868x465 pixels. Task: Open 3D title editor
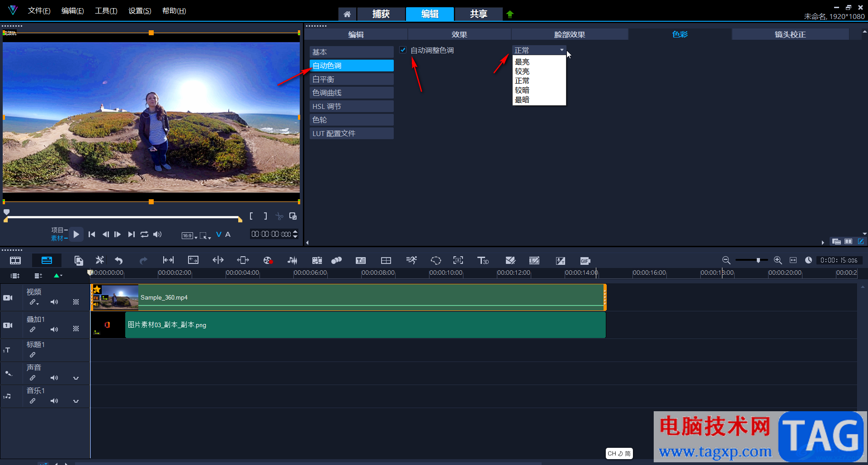(x=483, y=260)
